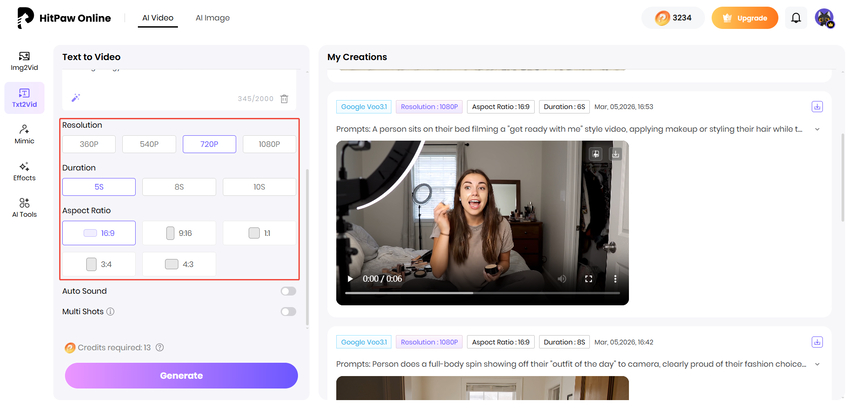Viewport: 854px width, 409px height.
Task: Toggle the Auto Sound switch
Action: [x=288, y=291]
